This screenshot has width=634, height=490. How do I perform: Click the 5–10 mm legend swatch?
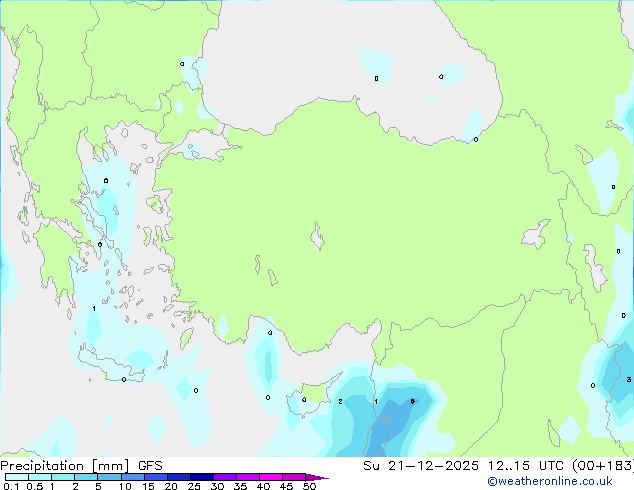[110, 477]
